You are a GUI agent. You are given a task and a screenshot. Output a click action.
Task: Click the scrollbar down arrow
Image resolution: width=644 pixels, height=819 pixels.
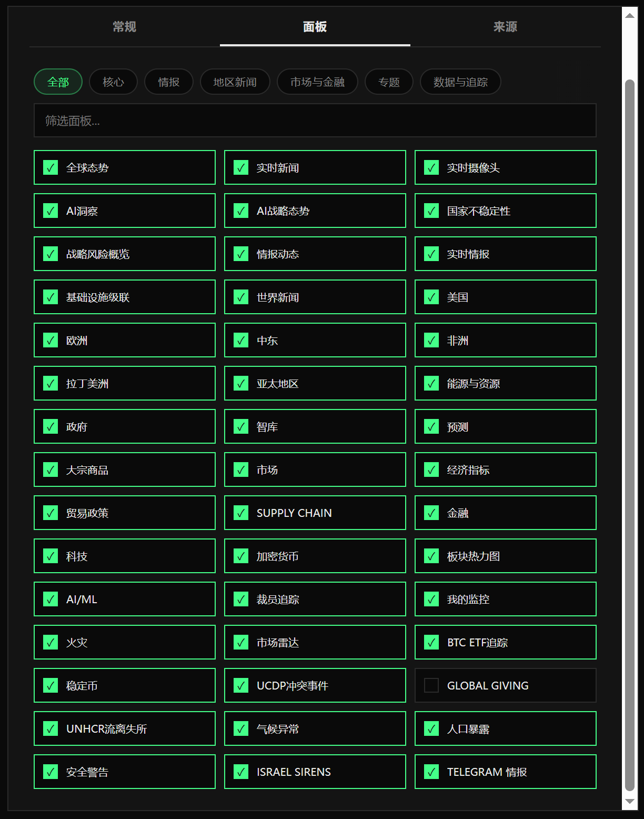click(x=629, y=802)
